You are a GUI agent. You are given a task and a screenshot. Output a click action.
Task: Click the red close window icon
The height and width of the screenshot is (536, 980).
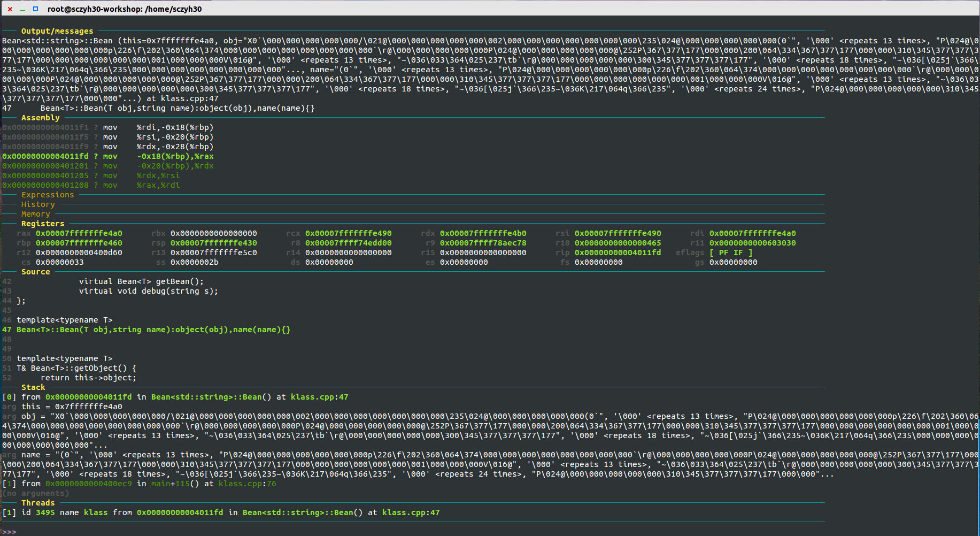pos(10,9)
